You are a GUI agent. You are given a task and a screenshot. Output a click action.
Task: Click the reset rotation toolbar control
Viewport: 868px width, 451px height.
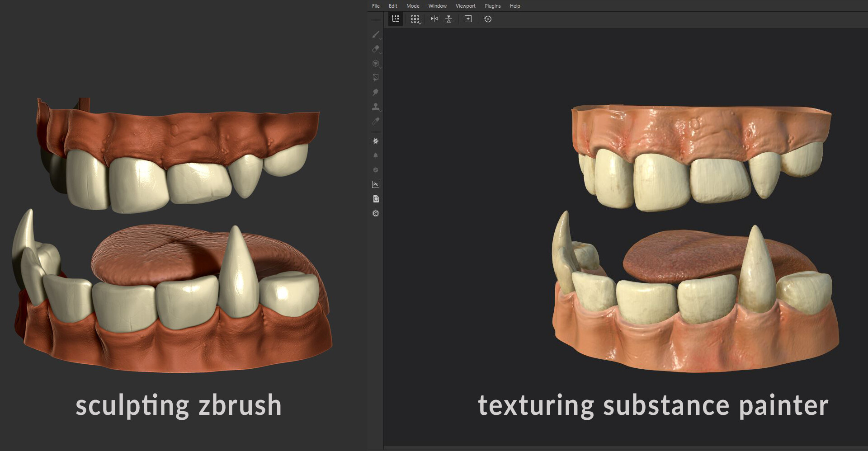[x=488, y=19]
